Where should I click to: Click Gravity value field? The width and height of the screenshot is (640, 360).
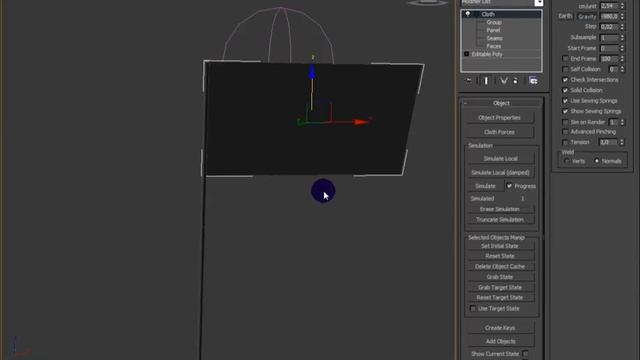(x=609, y=16)
